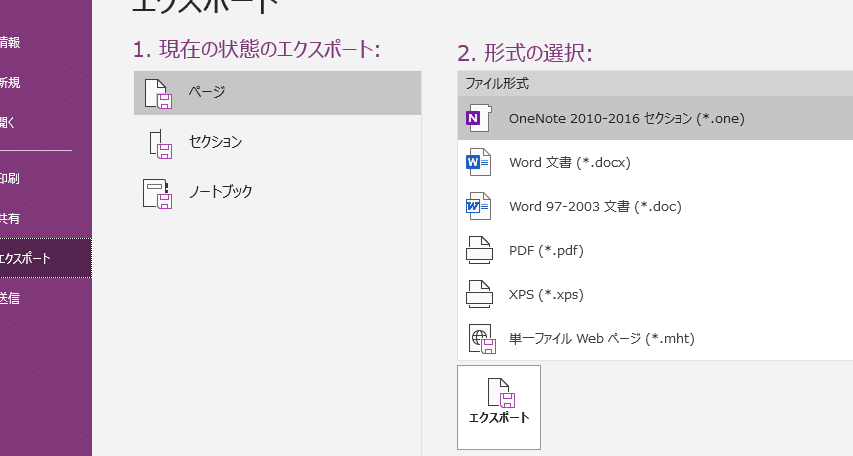853x456 pixels.
Task: Click the purple OneNote section file icon
Action: [480, 118]
